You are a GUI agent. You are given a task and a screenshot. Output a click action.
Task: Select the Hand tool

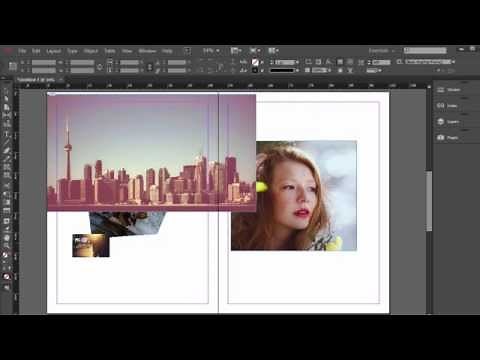coord(6,238)
